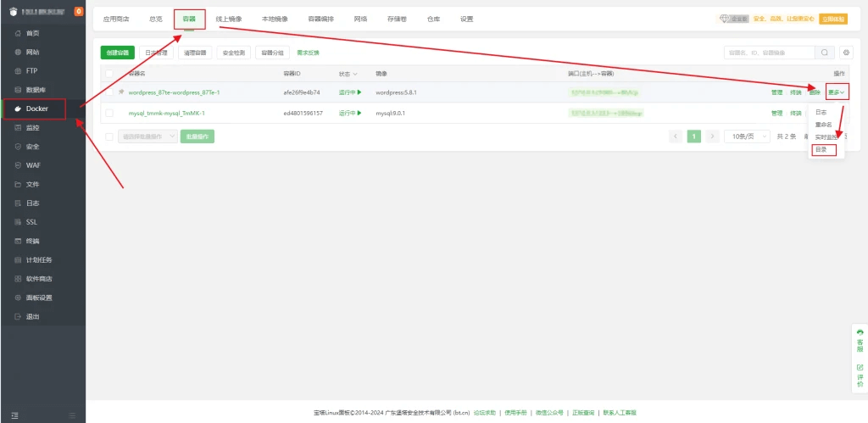Screen dimensions: 868x423
Task: Click 安全检测 button
Action: tap(234, 53)
